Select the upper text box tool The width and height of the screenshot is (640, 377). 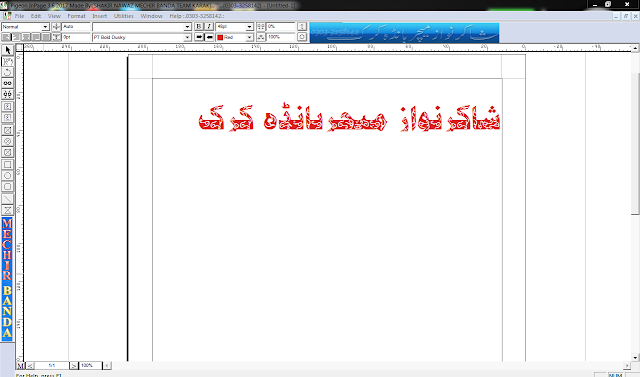tap(7, 106)
